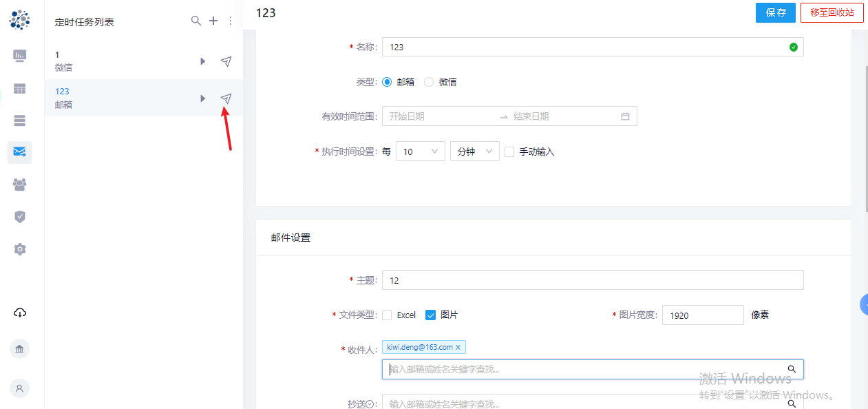
Task: Select the 邮箱 type radio button
Action: point(387,82)
